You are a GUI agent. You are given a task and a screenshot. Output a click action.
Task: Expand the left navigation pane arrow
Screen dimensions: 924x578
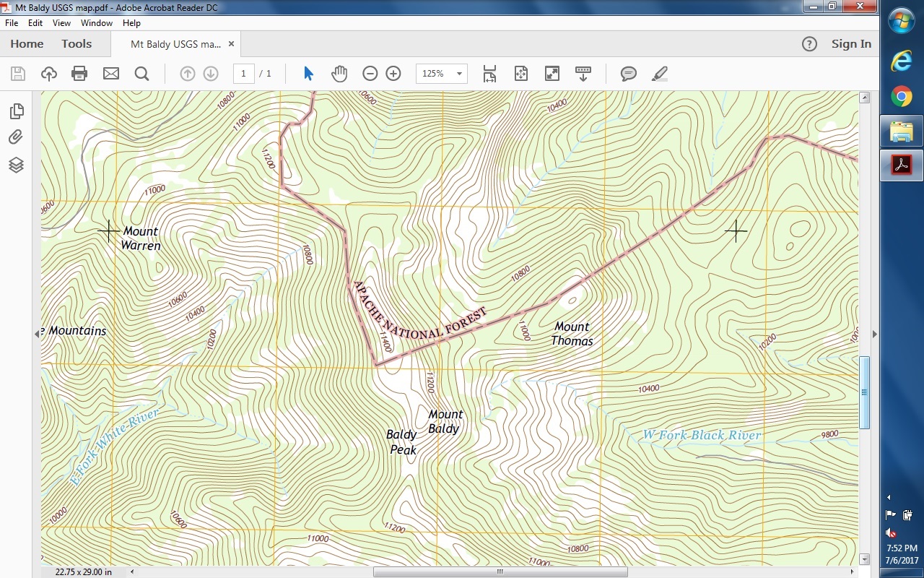click(37, 334)
